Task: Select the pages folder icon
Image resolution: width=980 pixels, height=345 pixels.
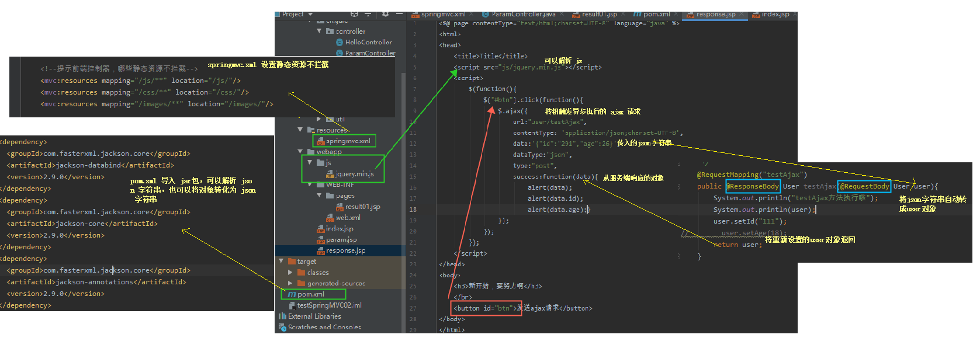Action: click(330, 196)
